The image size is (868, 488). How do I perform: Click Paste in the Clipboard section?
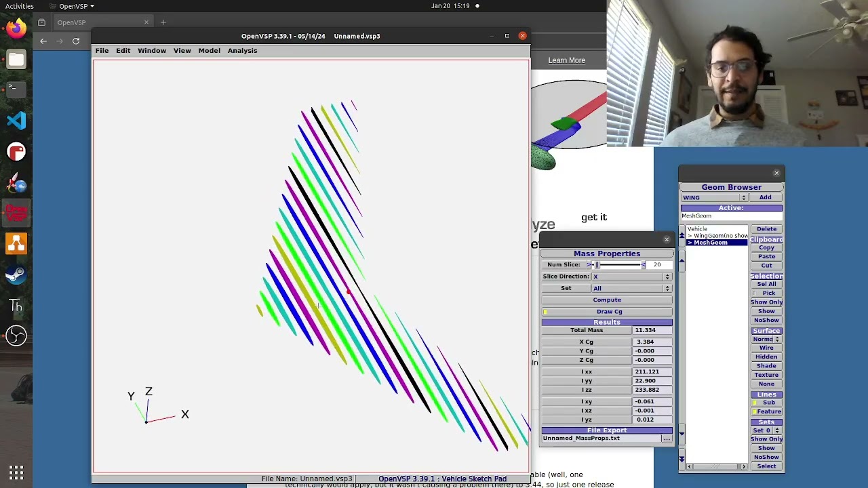coord(766,256)
